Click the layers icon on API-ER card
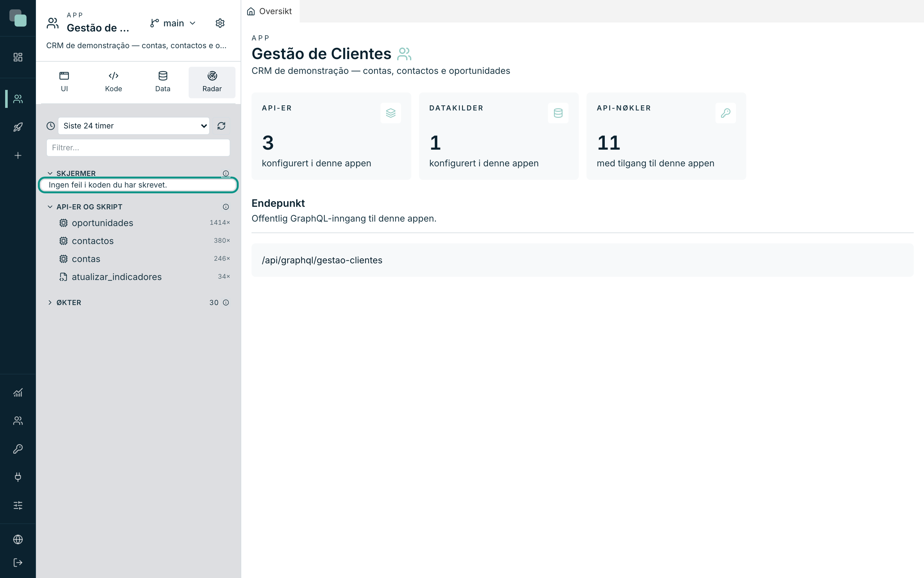The width and height of the screenshot is (924, 578). tap(390, 113)
